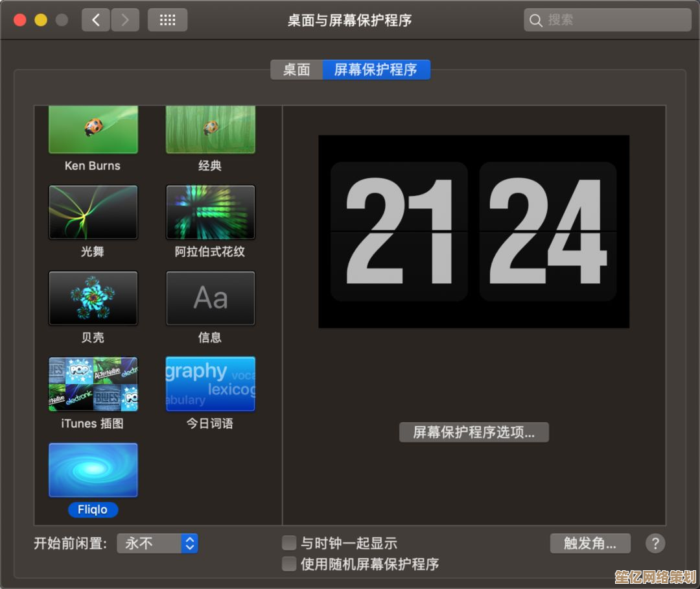
Task: Select the 贝壳 screen saver icon
Action: (x=93, y=298)
